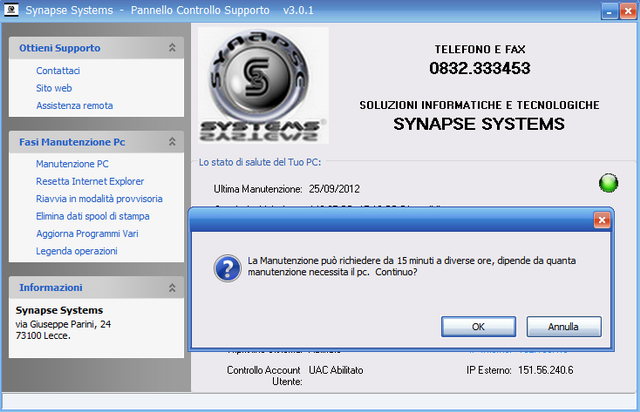640x412 pixels.
Task: Click the Fasi Manutenzione Pc header title
Action: (x=72, y=142)
